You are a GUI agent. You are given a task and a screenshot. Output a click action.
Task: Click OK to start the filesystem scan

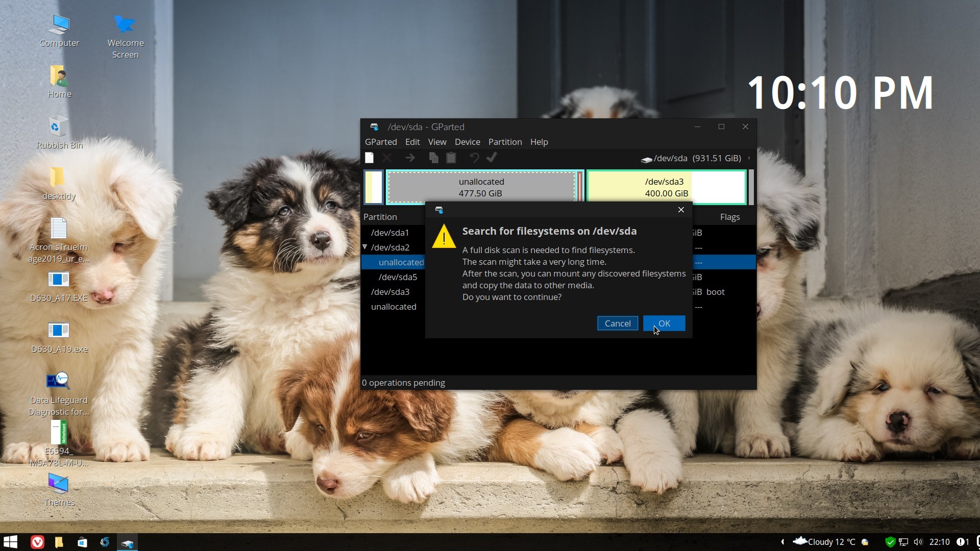664,323
